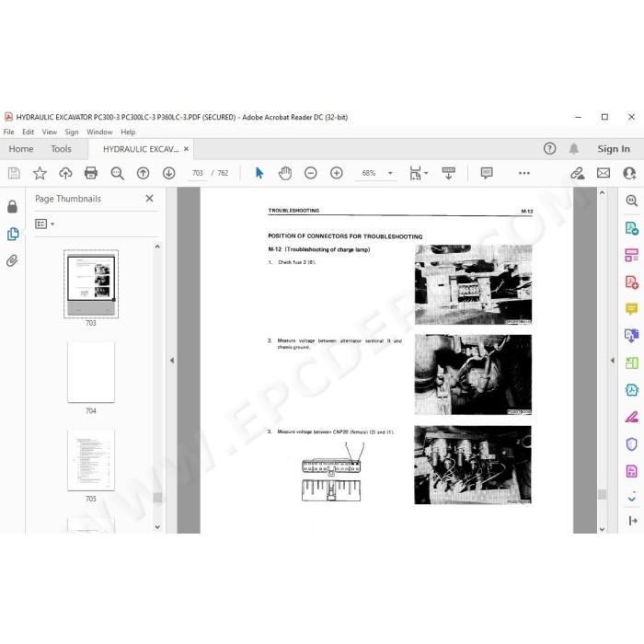Open the Edit menu
644x644 pixels.
click(28, 132)
